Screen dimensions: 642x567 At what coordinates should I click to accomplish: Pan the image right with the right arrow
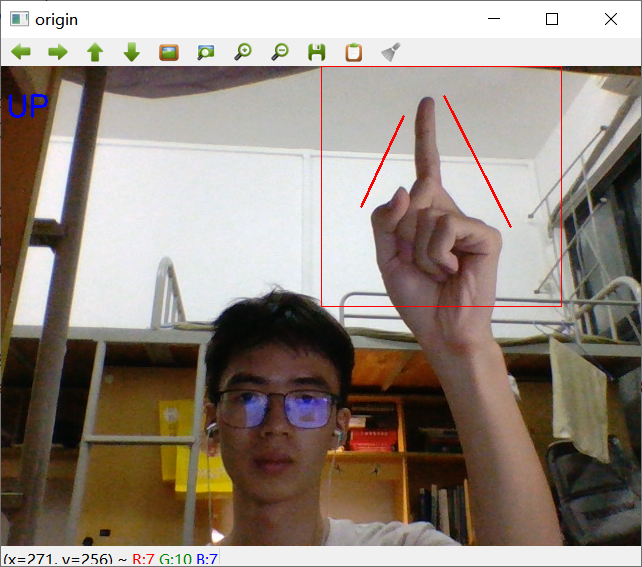[x=58, y=52]
